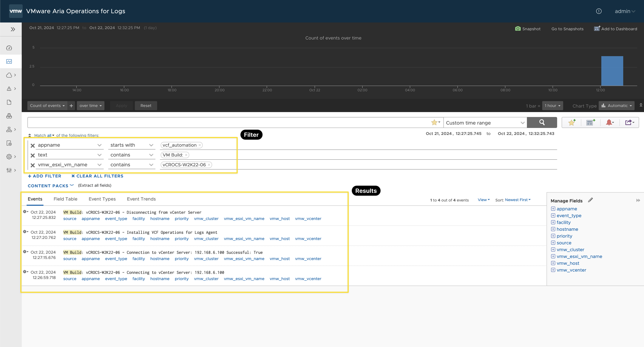Expand the hostname field plus box
The width and height of the screenshot is (644, 347).
tap(553, 229)
